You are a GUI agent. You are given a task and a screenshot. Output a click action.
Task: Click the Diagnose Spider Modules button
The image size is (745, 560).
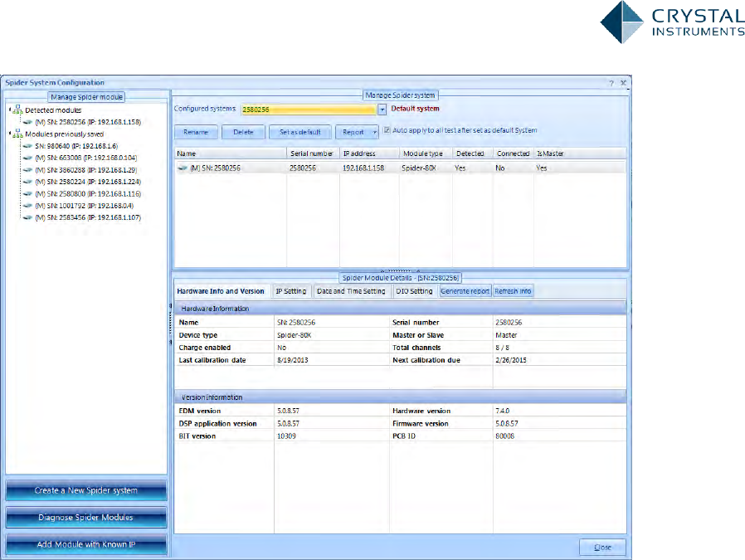(x=86, y=518)
